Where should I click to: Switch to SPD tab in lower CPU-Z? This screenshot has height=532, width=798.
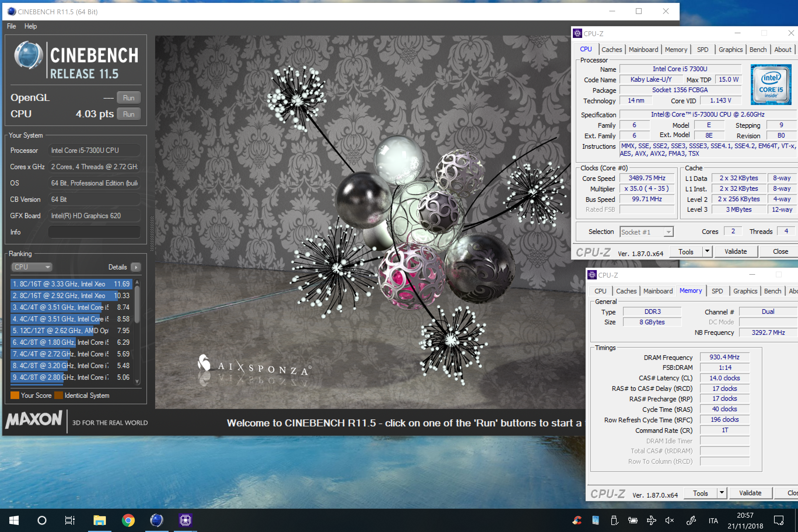coord(717,291)
